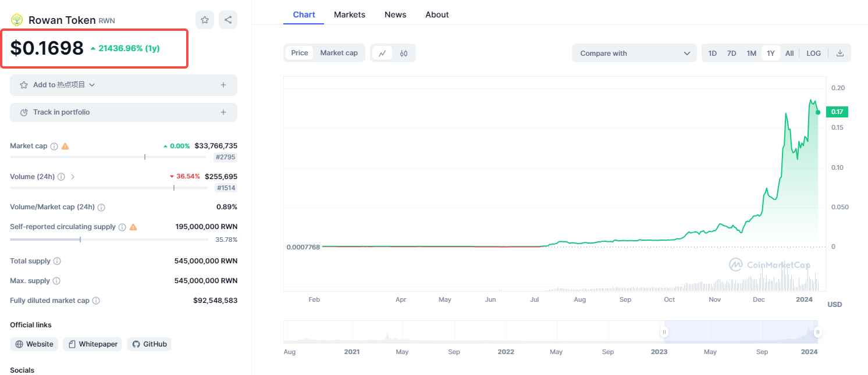Click the $92,548,583 fully diluted value

pos(215,301)
